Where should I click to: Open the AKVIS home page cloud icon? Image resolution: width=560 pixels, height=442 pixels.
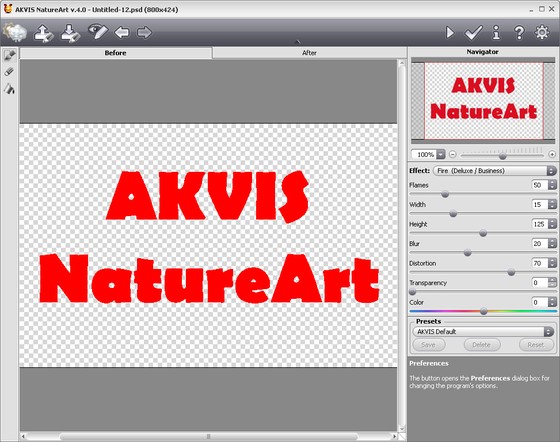pyautogui.click(x=15, y=32)
